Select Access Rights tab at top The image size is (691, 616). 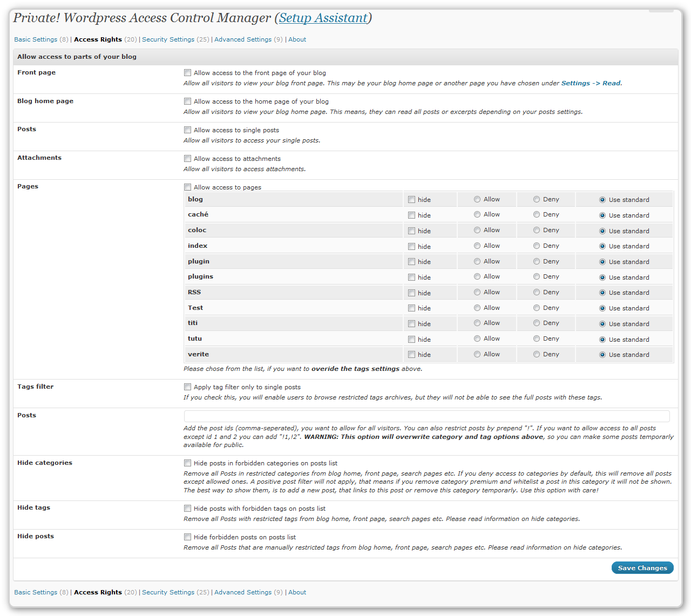click(98, 39)
